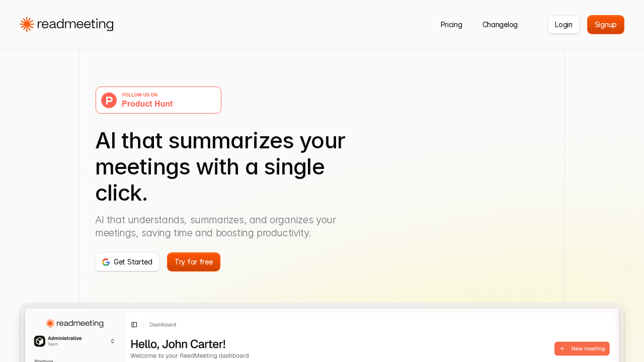Click Try for free
Viewport: 644px width, 362px height.
[x=194, y=262]
